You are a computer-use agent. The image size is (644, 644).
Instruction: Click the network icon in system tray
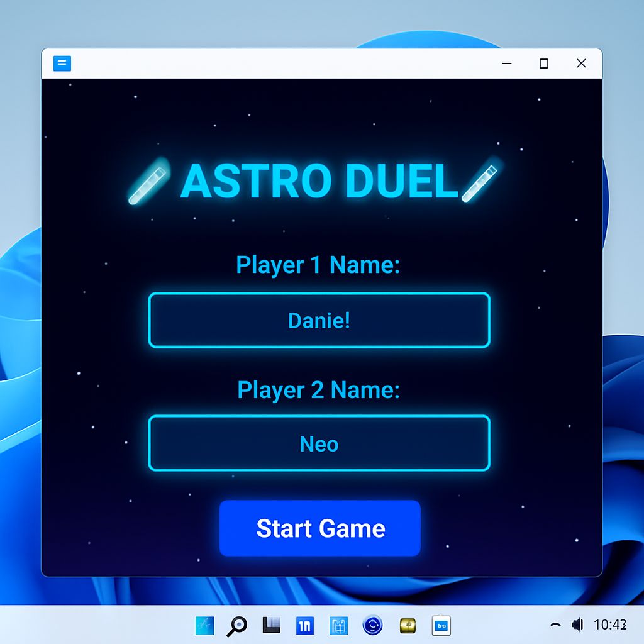tap(555, 625)
